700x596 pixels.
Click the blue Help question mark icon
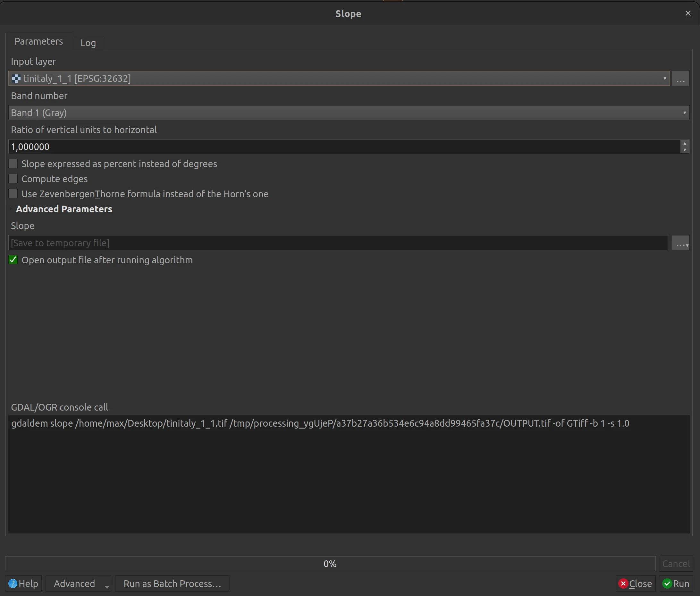coord(13,583)
